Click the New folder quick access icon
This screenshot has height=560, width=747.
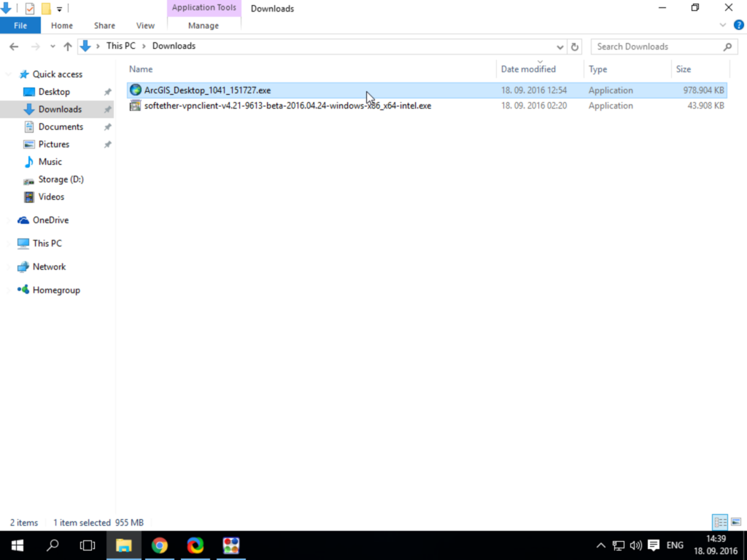click(46, 8)
